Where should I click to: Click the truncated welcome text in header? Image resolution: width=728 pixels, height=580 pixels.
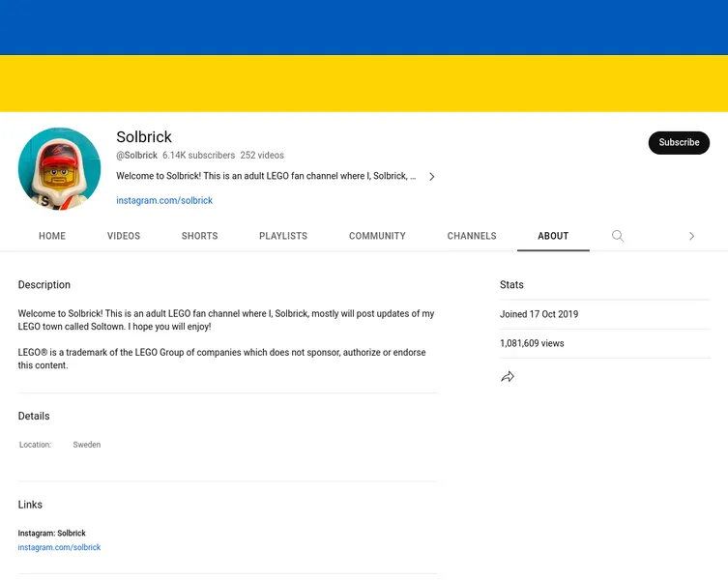[x=266, y=177]
